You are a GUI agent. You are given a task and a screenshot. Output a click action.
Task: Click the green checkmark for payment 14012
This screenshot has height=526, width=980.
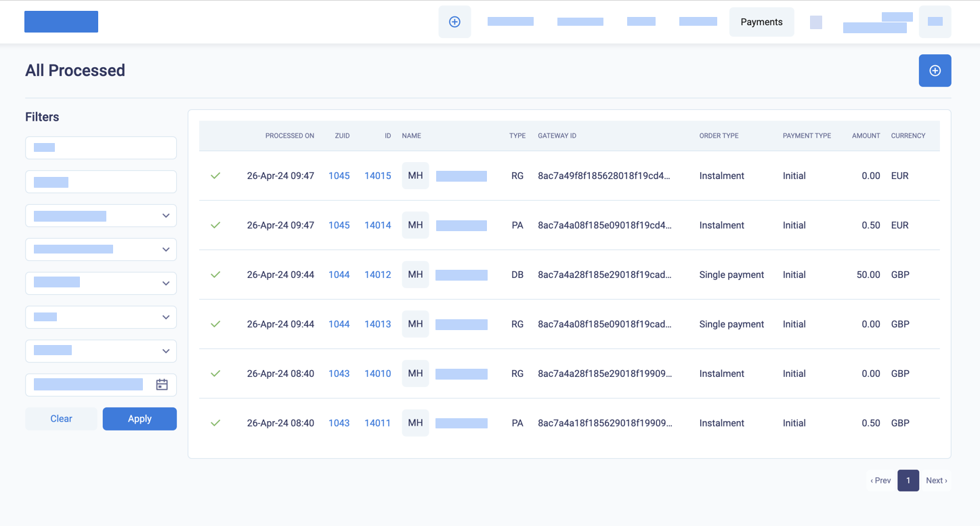pos(215,275)
